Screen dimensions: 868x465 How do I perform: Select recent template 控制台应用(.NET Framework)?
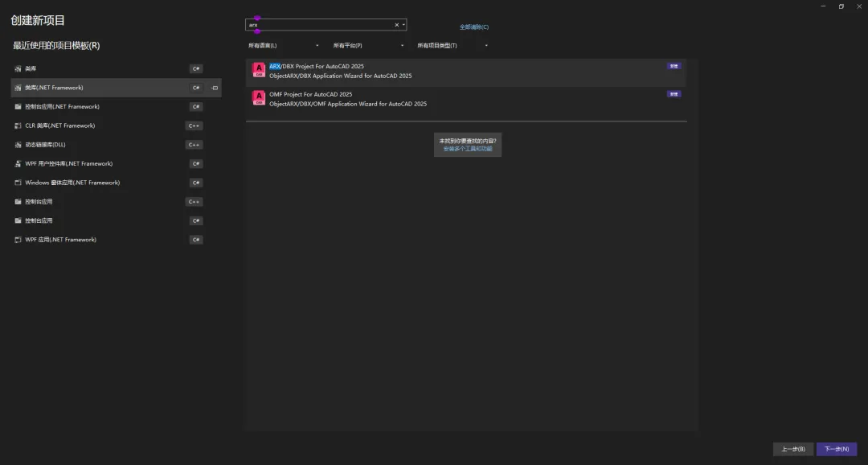(x=117, y=106)
